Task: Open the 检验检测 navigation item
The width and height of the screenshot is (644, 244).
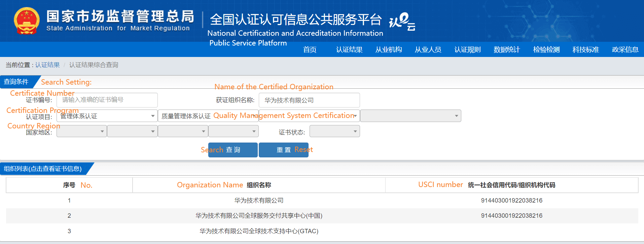Action: [546, 50]
